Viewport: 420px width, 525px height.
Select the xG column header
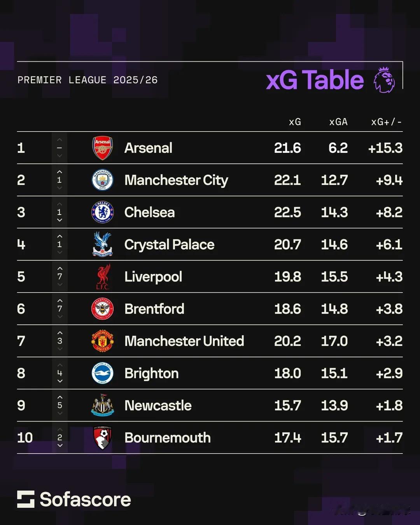pos(295,122)
